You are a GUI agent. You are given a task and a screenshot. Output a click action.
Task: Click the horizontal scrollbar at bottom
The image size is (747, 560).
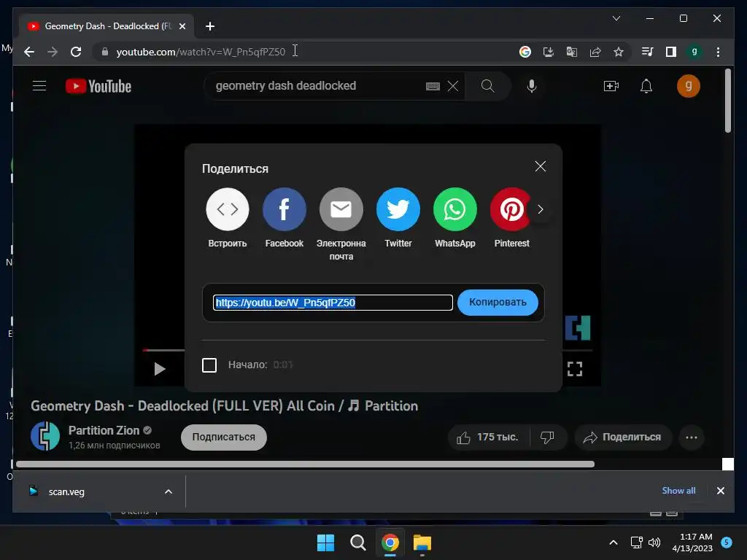point(306,464)
